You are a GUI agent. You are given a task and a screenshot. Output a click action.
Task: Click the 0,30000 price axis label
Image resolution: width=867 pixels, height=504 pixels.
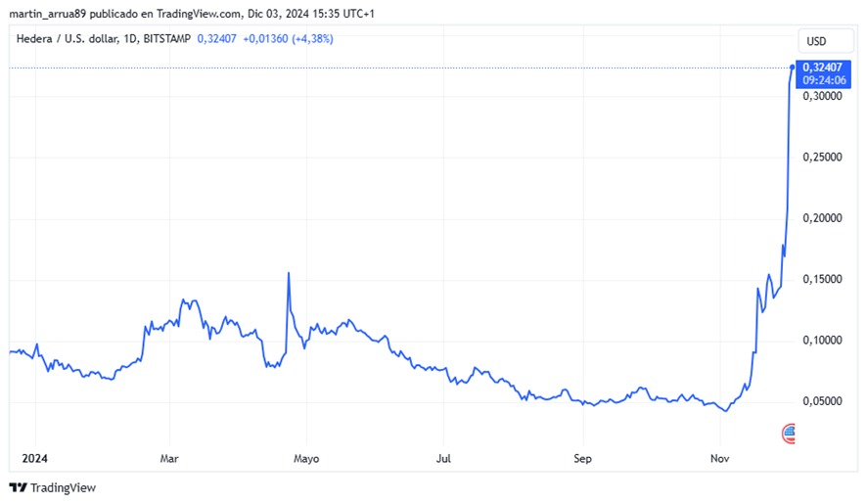823,97
